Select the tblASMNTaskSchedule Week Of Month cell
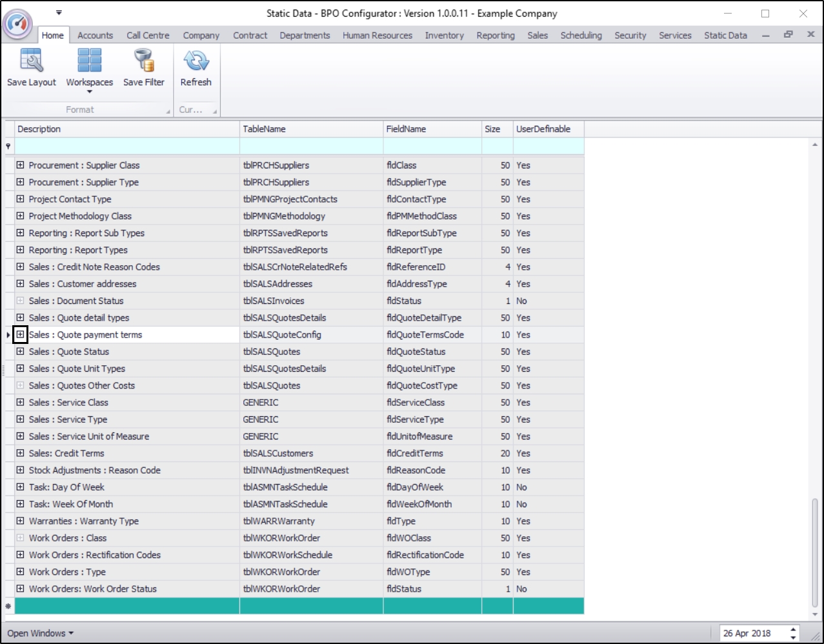 pyautogui.click(x=312, y=504)
